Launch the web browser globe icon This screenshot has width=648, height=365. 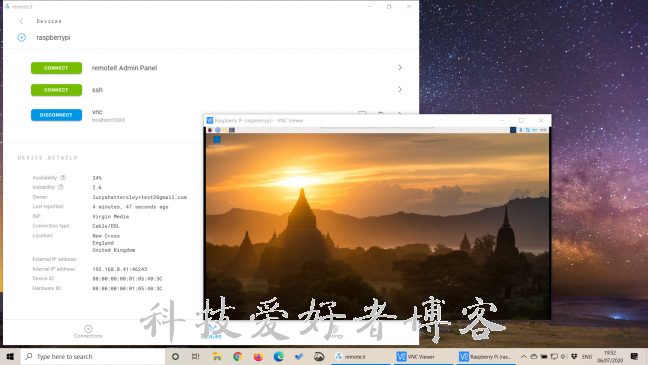pos(217,130)
